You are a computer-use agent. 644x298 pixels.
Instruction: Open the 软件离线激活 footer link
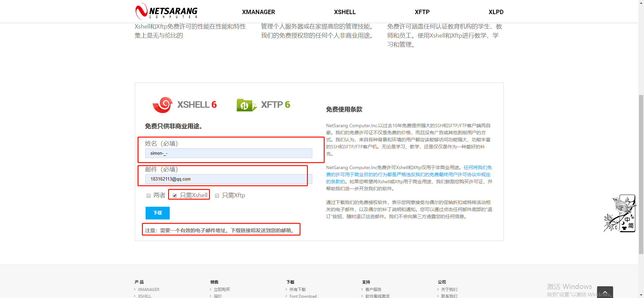point(377,296)
